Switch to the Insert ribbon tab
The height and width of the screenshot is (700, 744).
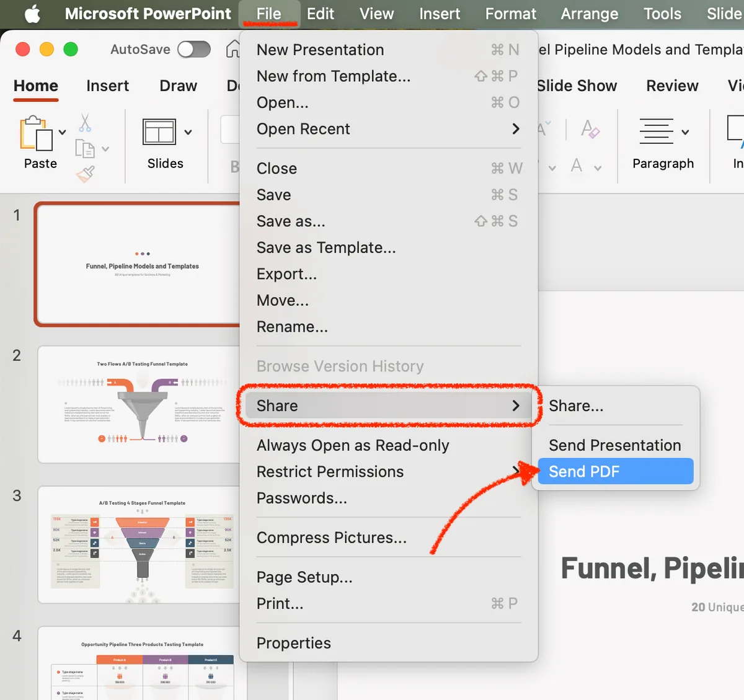point(108,86)
